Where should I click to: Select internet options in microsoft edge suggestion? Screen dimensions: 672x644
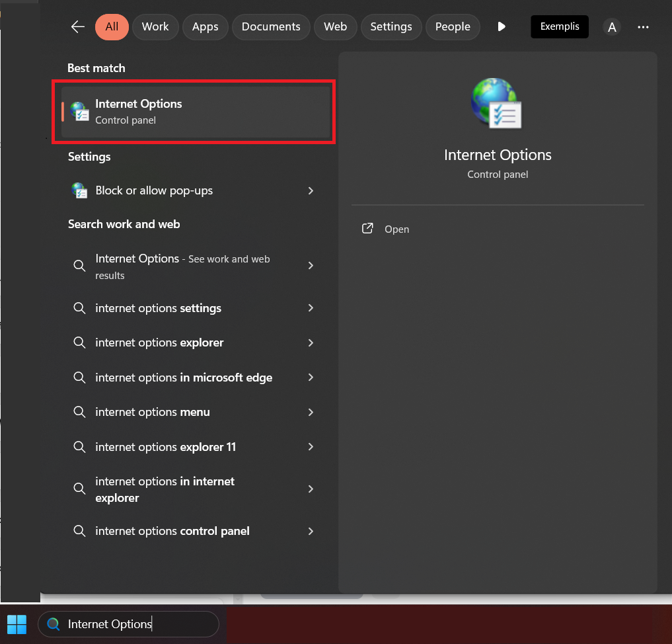pyautogui.click(x=184, y=378)
